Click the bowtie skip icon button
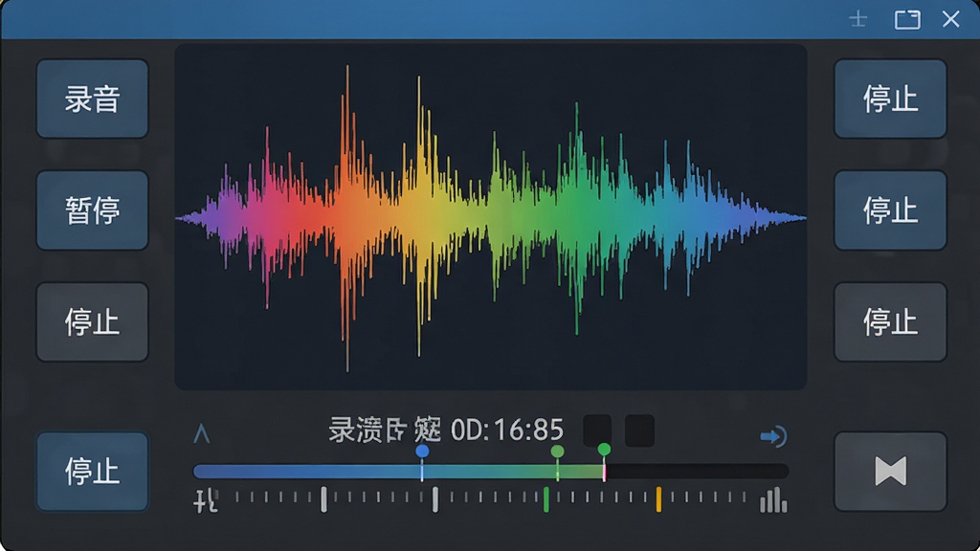This screenshot has width=980, height=551. coord(890,471)
